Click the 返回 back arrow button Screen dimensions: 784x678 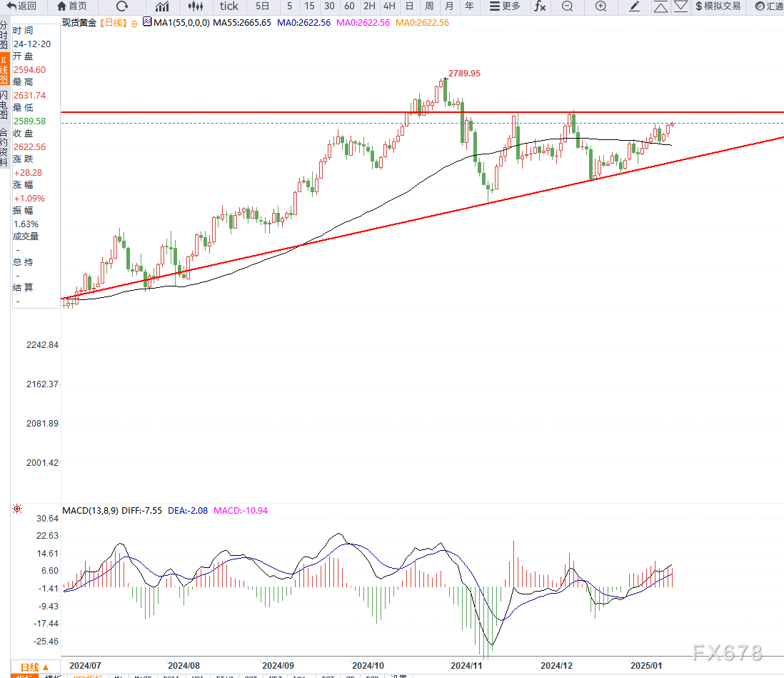click(21, 6)
